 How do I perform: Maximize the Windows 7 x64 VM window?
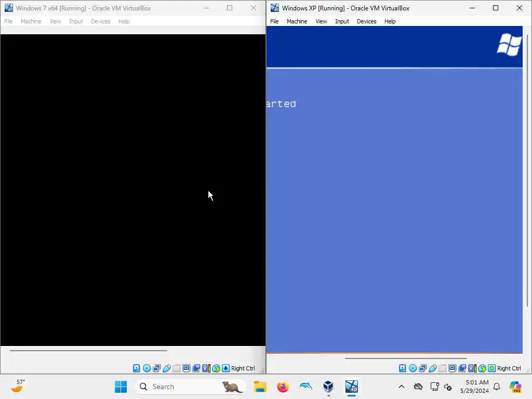230,8
